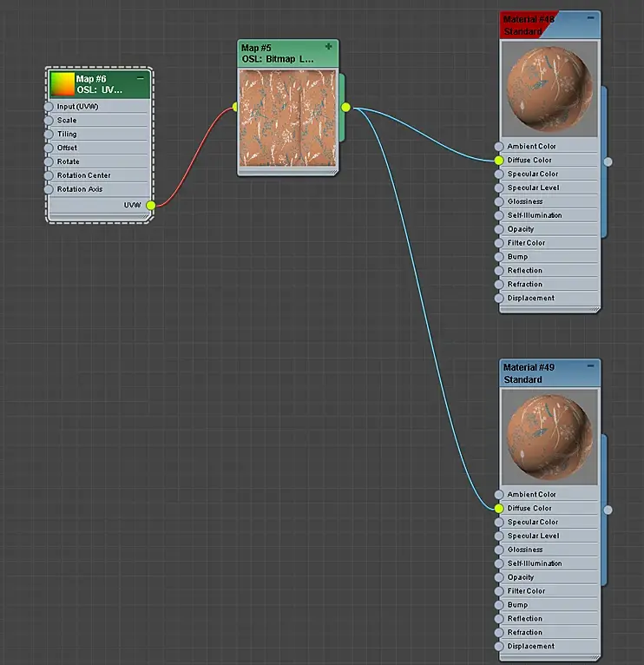Click the Scale input socket on Map #6

click(49, 121)
